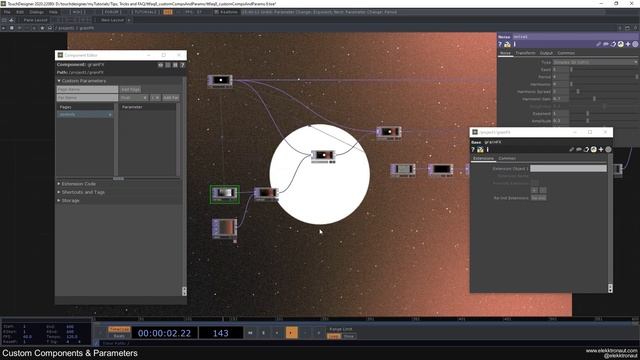
Task: Click the Page Name input field
Action: click(x=87, y=89)
